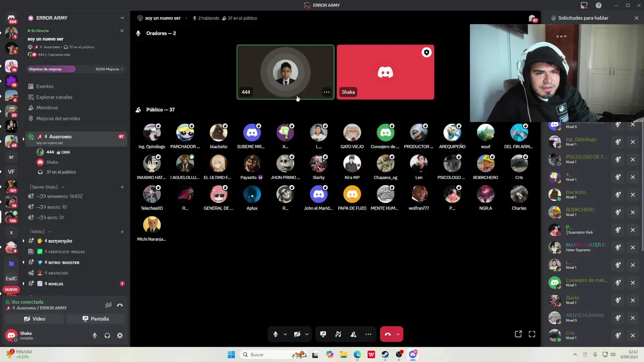Open Steam from the Windows taskbar
The height and width of the screenshot is (362, 644).
click(385, 354)
